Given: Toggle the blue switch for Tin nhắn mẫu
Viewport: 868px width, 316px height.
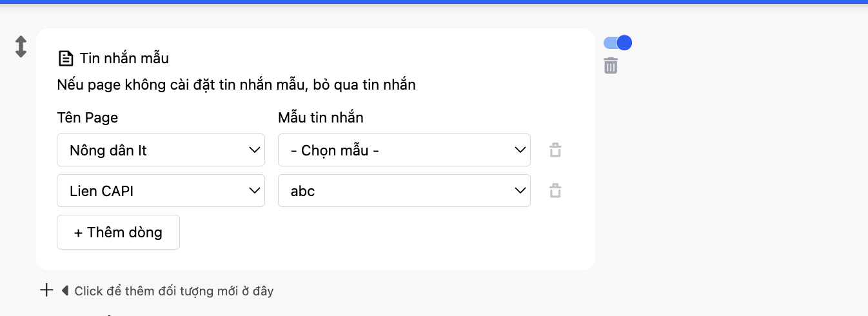Looking at the screenshot, I should (x=617, y=43).
